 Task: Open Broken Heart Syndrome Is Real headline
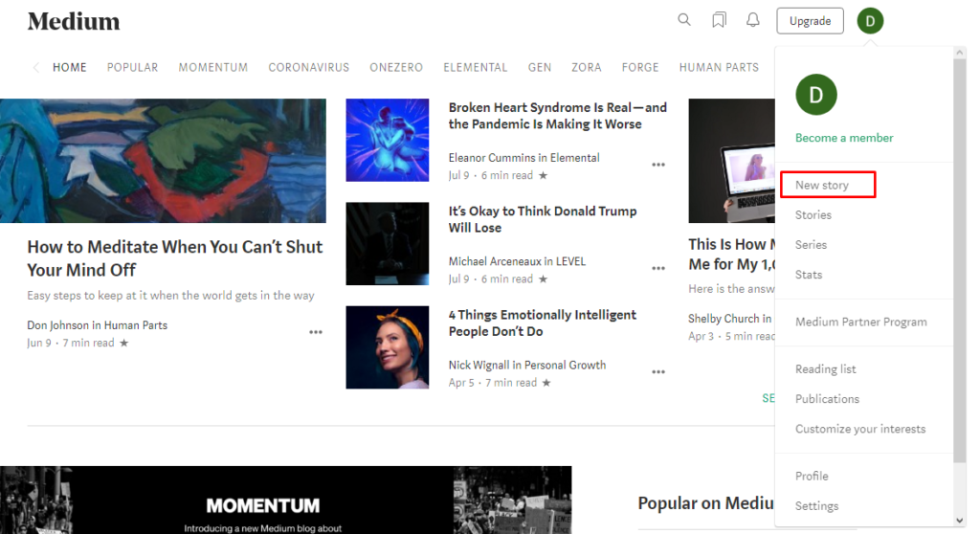point(558,116)
